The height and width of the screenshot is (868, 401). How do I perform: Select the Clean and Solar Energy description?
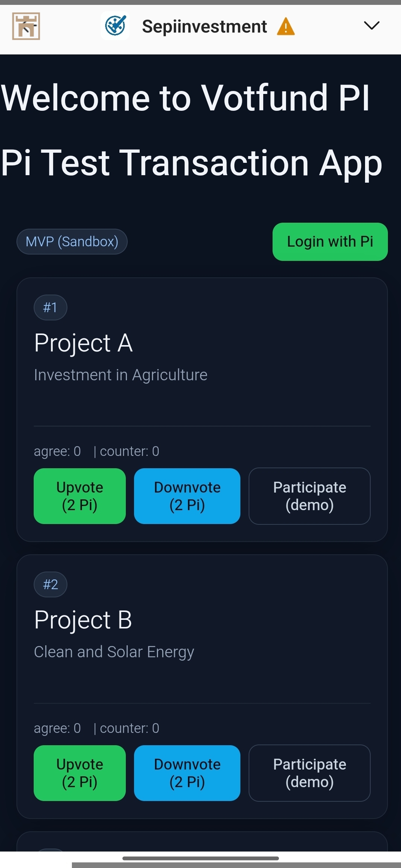pyautogui.click(x=114, y=652)
